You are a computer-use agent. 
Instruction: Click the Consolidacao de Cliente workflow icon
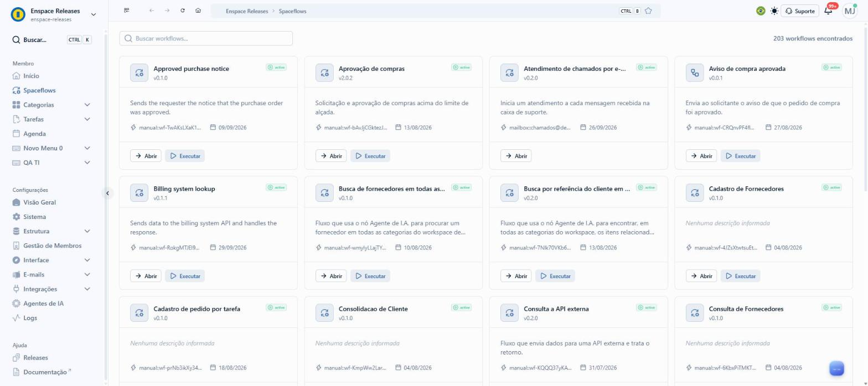tap(324, 312)
